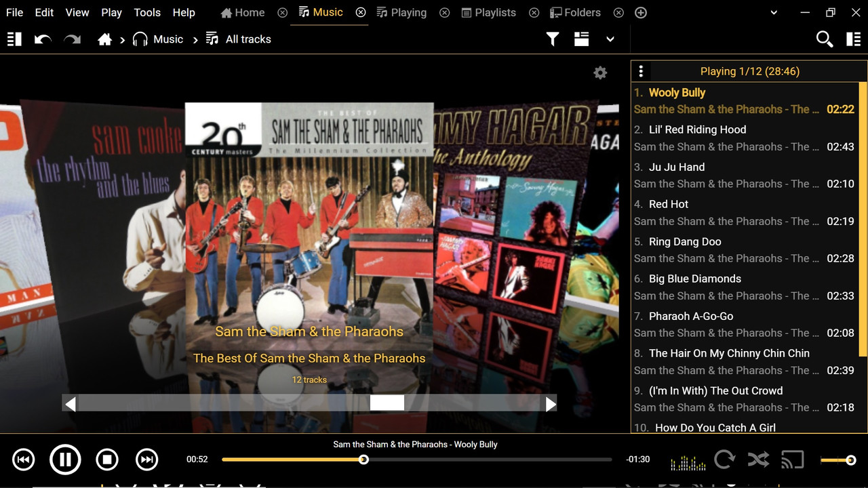Open the gear settings above the album art
Screen dimensions: 868x488
click(599, 72)
